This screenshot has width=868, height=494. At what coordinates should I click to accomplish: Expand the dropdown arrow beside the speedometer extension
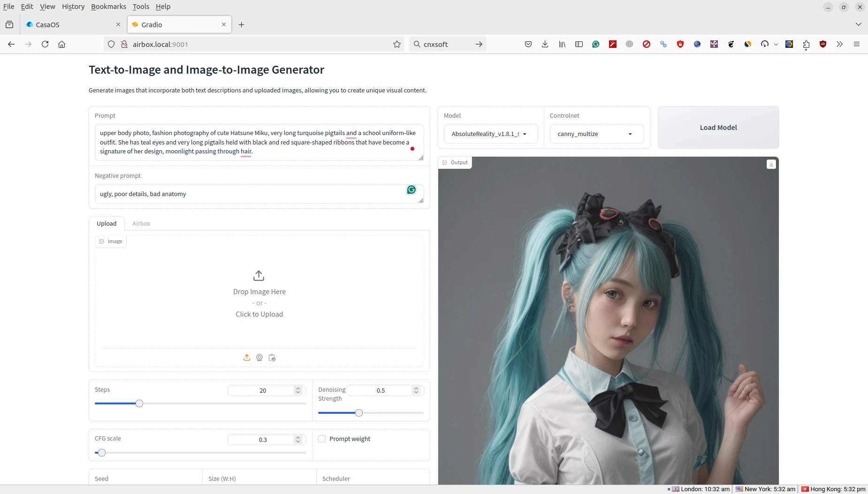(776, 44)
